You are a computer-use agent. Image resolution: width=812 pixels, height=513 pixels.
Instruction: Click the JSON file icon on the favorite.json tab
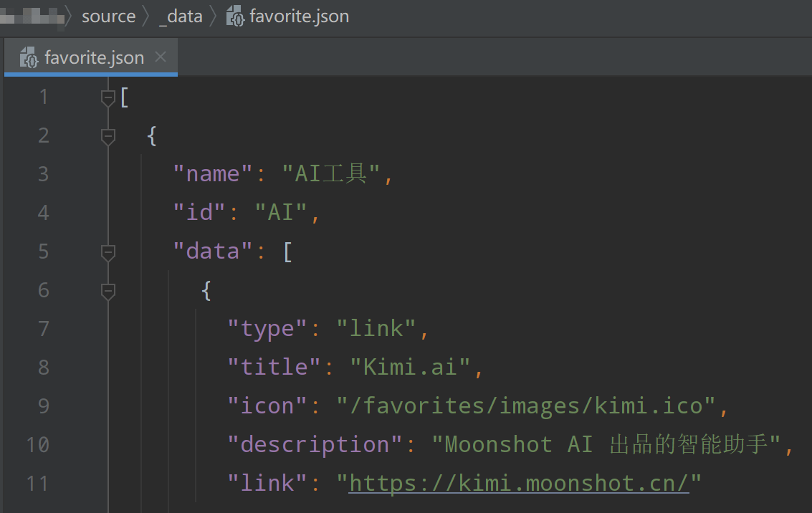point(29,57)
